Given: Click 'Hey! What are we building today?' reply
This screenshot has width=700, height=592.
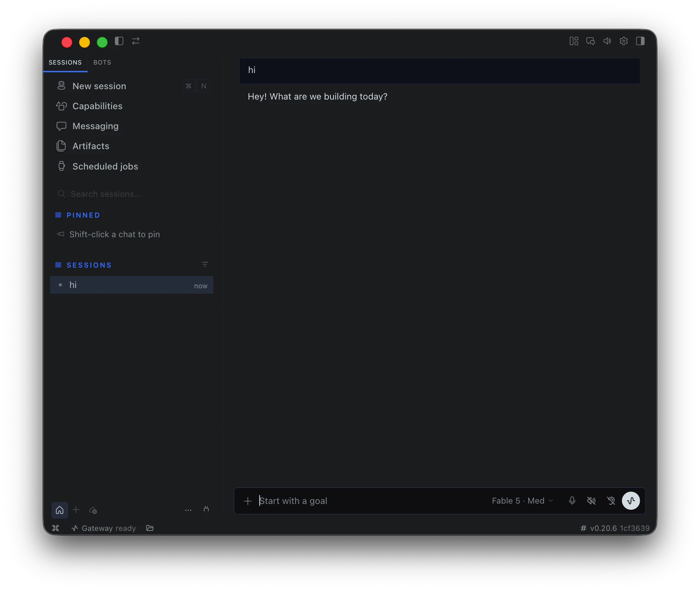Looking at the screenshot, I should tap(318, 96).
